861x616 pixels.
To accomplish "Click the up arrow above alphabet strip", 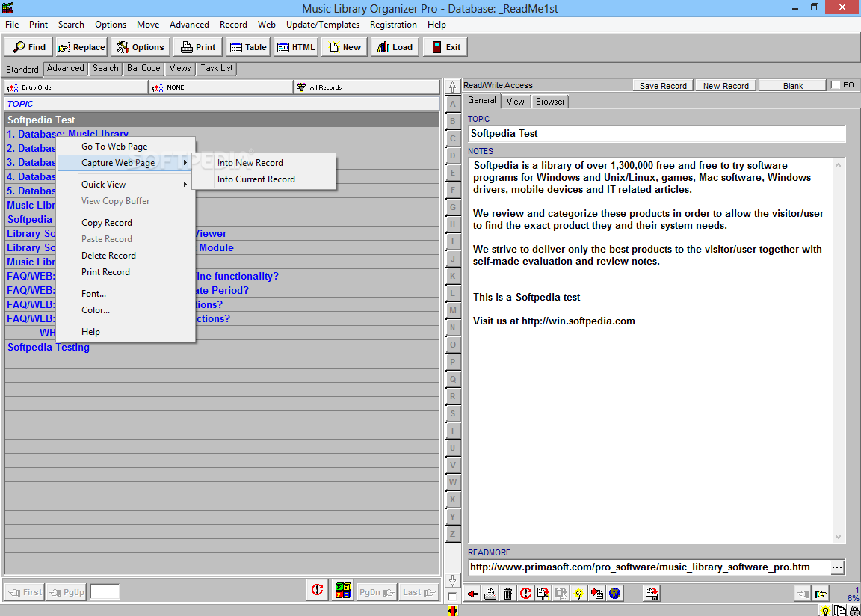I will (x=452, y=87).
